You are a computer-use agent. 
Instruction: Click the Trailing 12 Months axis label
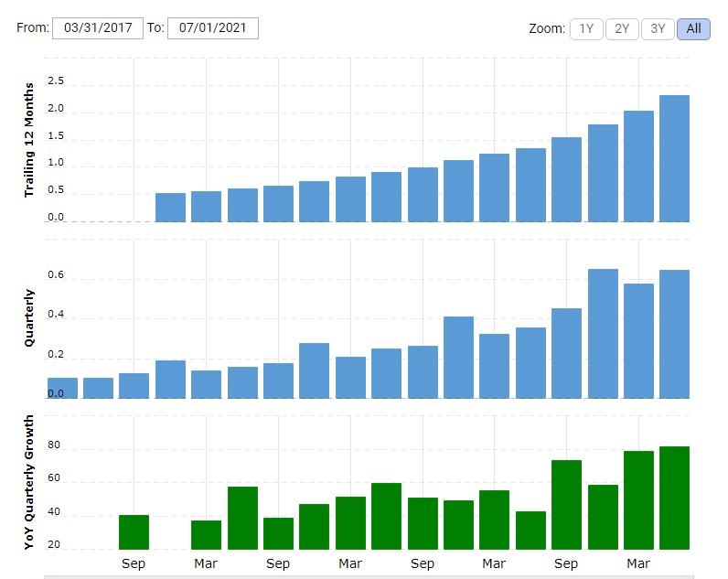[29, 140]
